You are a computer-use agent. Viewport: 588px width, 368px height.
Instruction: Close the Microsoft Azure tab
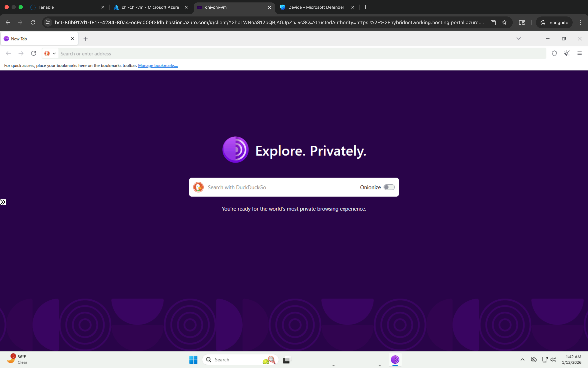tap(186, 7)
